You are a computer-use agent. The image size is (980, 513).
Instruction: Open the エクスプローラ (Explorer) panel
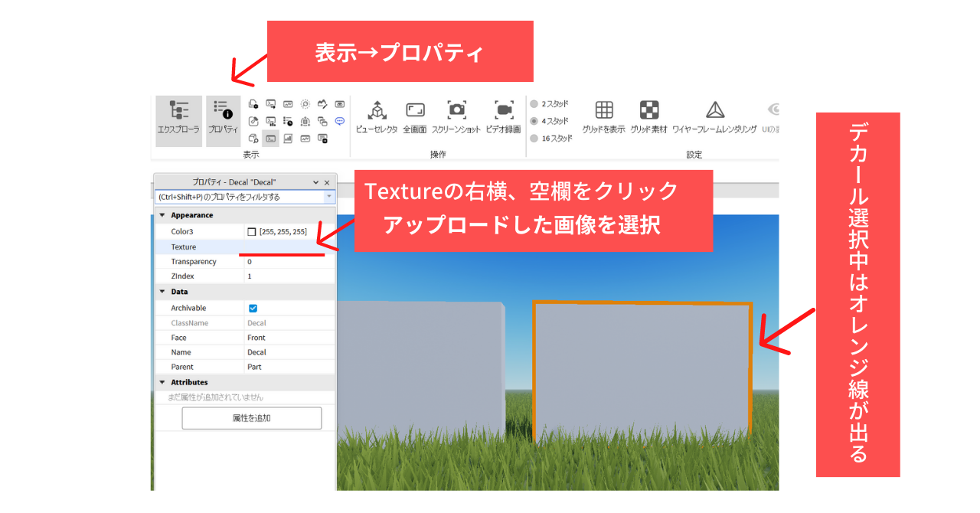pos(178,119)
